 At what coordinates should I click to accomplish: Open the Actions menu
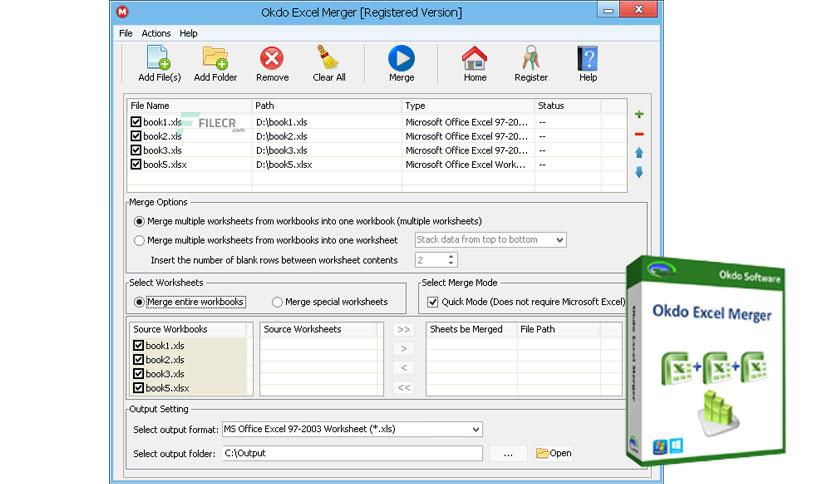point(156,33)
